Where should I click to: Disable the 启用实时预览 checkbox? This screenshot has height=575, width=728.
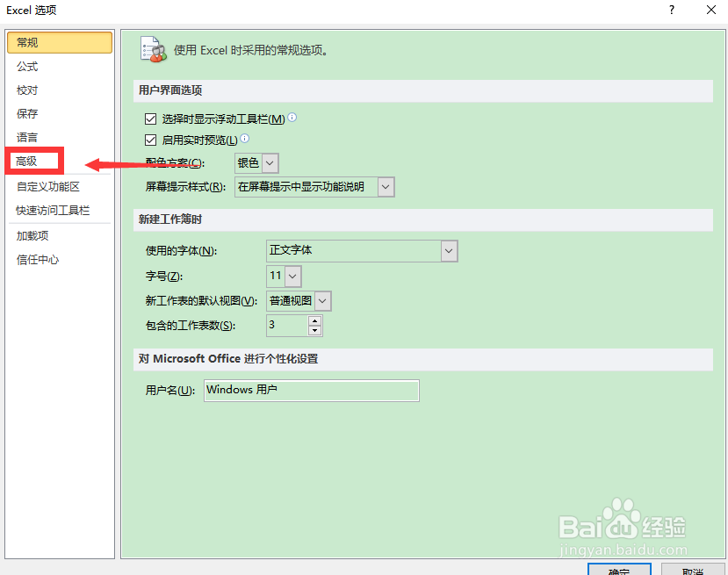(151, 139)
